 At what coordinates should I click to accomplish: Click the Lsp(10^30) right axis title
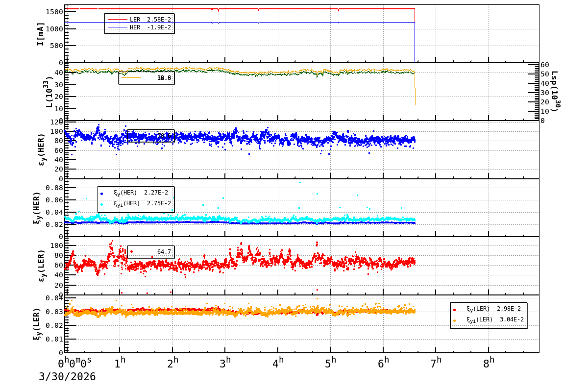(x=555, y=91)
